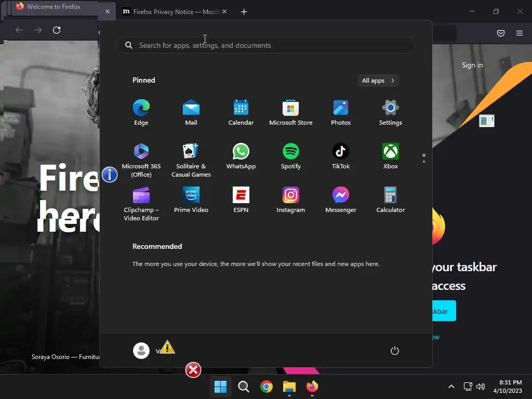Switch to Firefox Privacy Notice tab
532x399 pixels.
170,12
